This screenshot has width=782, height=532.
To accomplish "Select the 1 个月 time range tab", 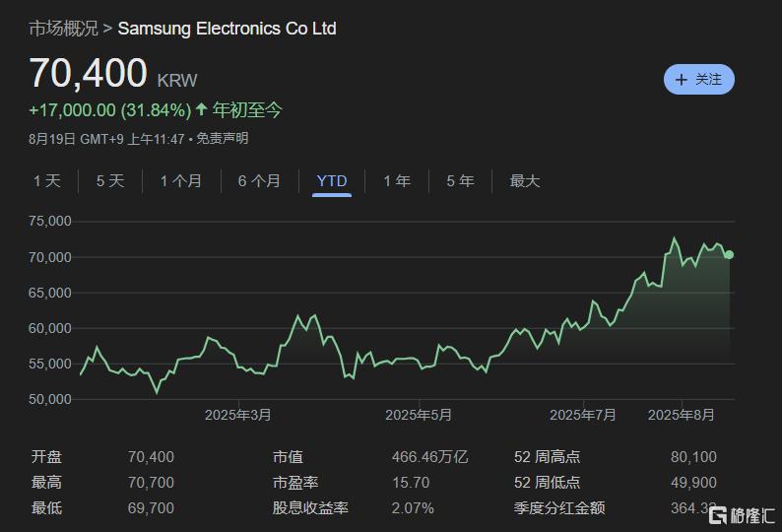I will 181,180.
